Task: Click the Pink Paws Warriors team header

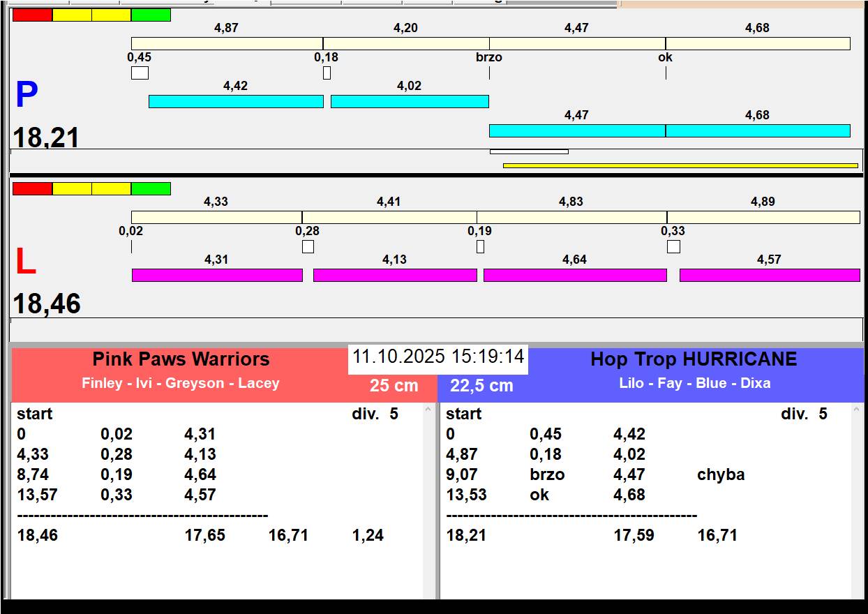Action: click(x=181, y=359)
